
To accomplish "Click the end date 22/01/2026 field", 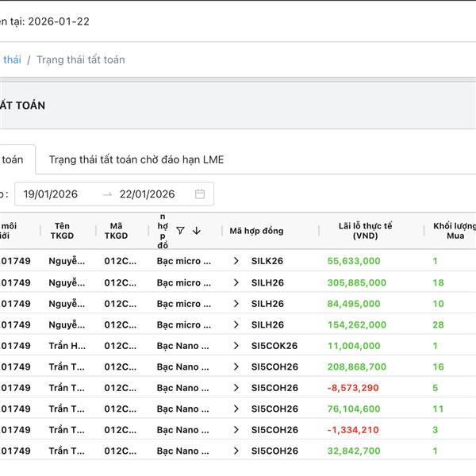I will pyautogui.click(x=147, y=194).
